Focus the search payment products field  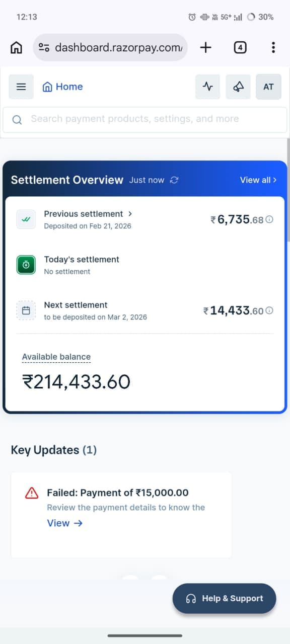(x=145, y=119)
